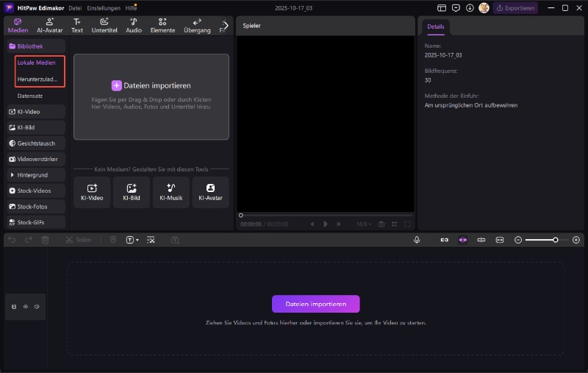This screenshot has height=373, width=588.
Task: Open the Gesichtstausch sidebar section
Action: pyautogui.click(x=36, y=143)
